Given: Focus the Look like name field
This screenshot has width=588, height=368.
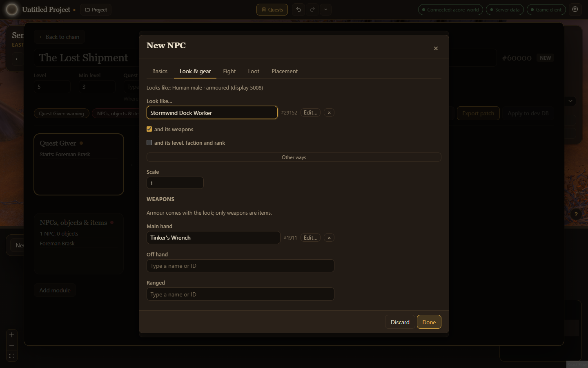Looking at the screenshot, I should coord(212,112).
